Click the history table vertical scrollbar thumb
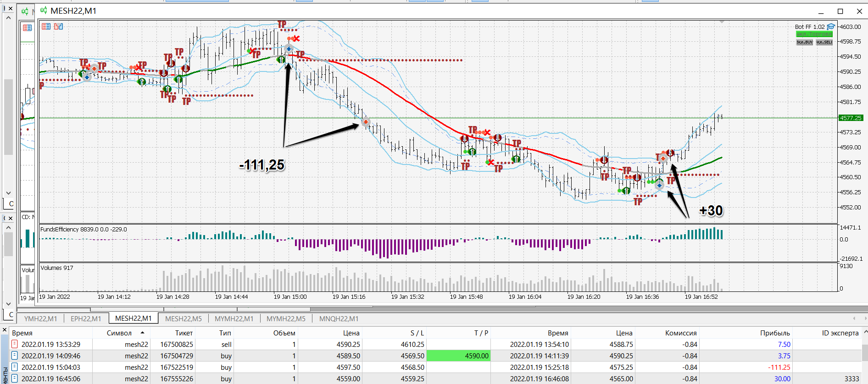Viewport: 868px width, 384px height. click(865, 353)
